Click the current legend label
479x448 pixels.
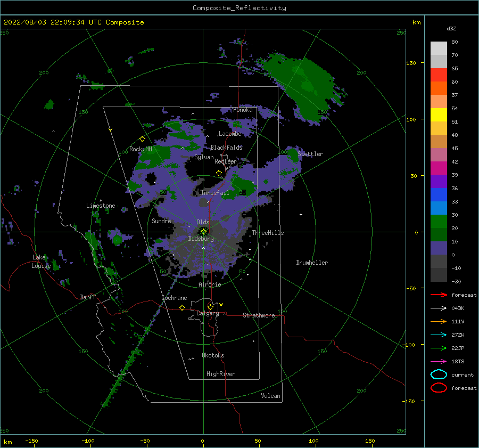pyautogui.click(x=462, y=374)
